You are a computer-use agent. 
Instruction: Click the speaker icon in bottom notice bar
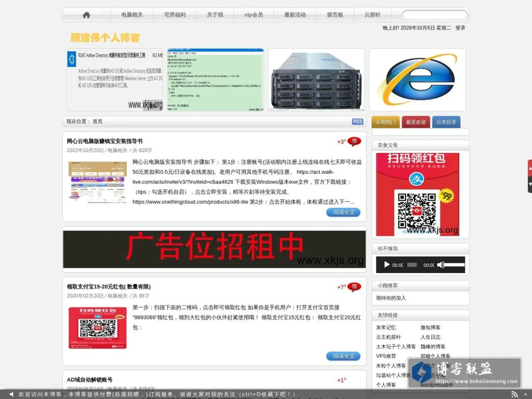click(12, 394)
